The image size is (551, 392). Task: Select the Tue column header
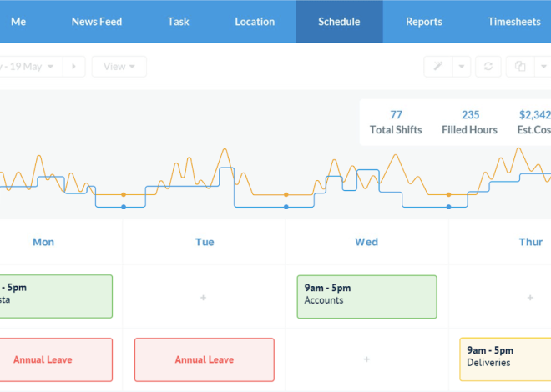(205, 242)
